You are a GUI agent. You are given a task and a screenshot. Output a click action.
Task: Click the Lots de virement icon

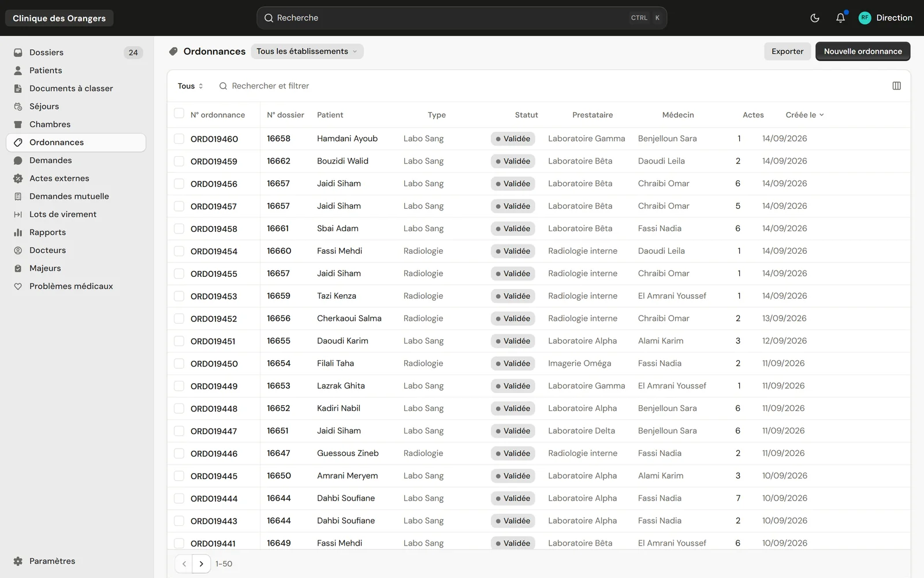pos(18,214)
